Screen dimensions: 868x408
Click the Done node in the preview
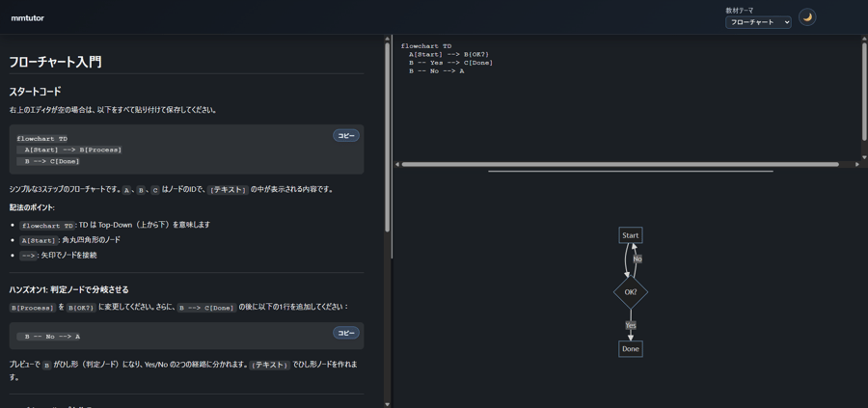pyautogui.click(x=630, y=348)
